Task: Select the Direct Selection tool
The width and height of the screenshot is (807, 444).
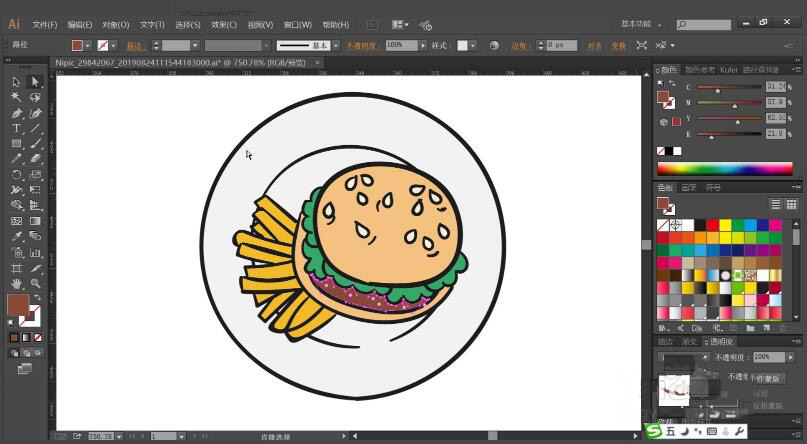Action: pyautogui.click(x=35, y=82)
